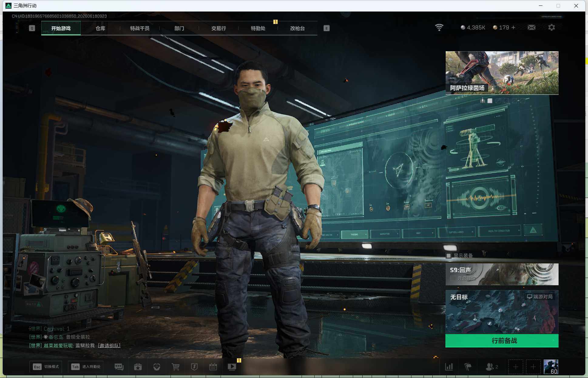Click the second empty teammate plus slot

pyautogui.click(x=533, y=367)
